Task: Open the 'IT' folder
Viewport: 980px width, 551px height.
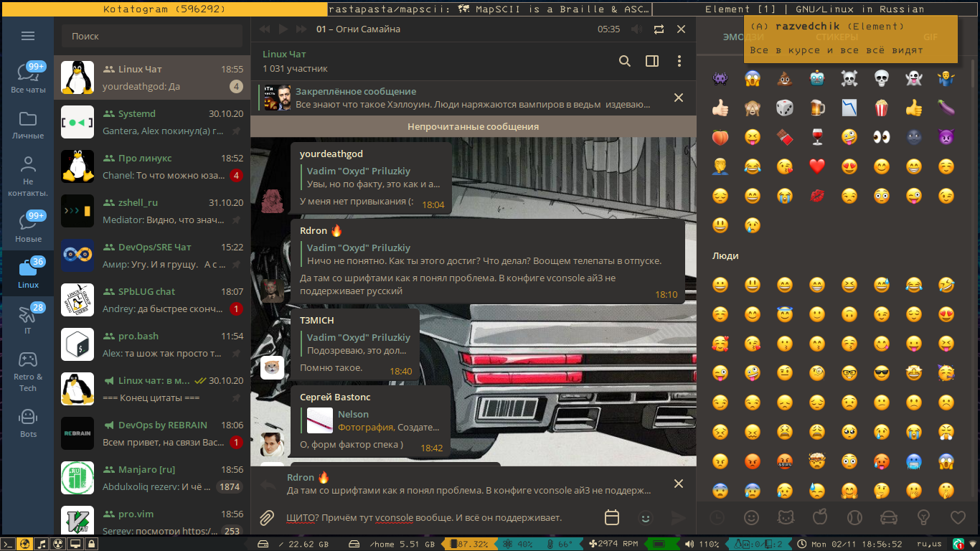Action: click(28, 320)
